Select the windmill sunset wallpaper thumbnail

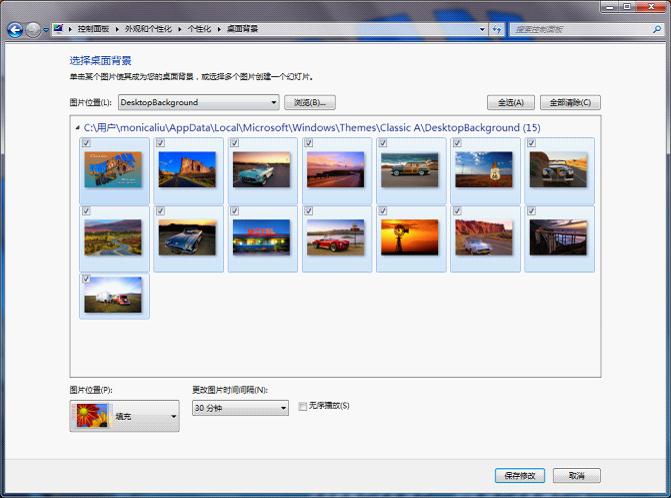(x=410, y=238)
